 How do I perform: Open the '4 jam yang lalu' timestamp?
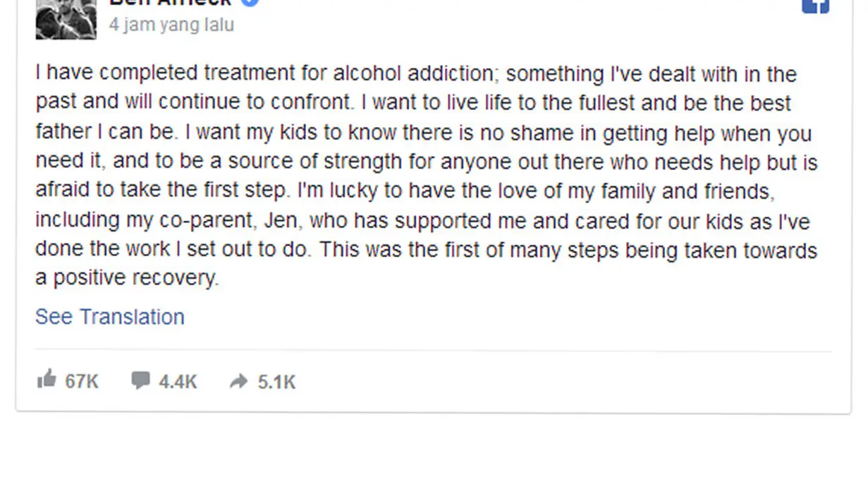pos(171,25)
